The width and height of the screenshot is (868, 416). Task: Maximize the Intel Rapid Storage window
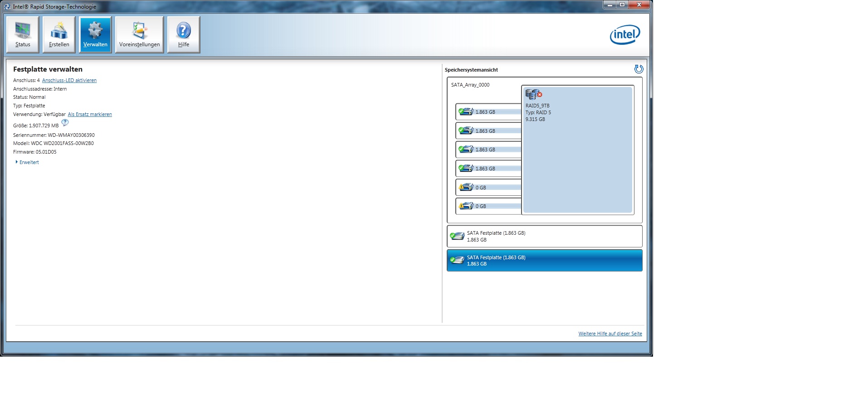tap(622, 5)
